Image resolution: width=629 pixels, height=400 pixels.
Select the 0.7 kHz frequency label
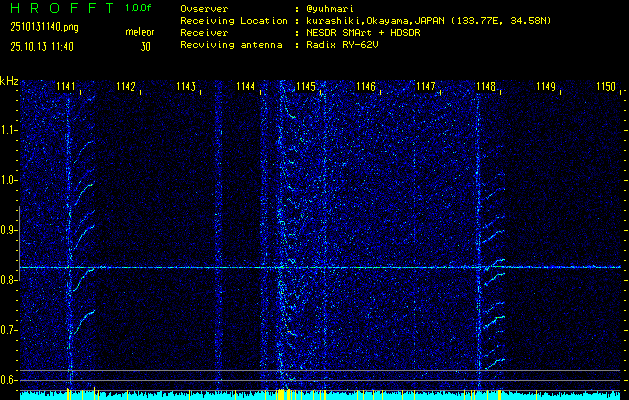pyautogui.click(x=9, y=330)
